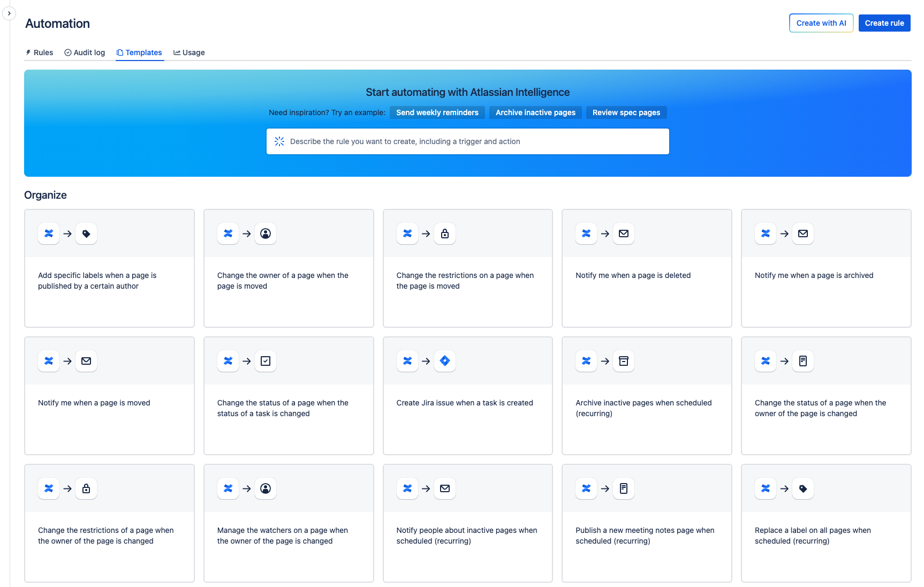
Task: Click the Jira diamond icon on Create Jira issue card
Action: [445, 361]
